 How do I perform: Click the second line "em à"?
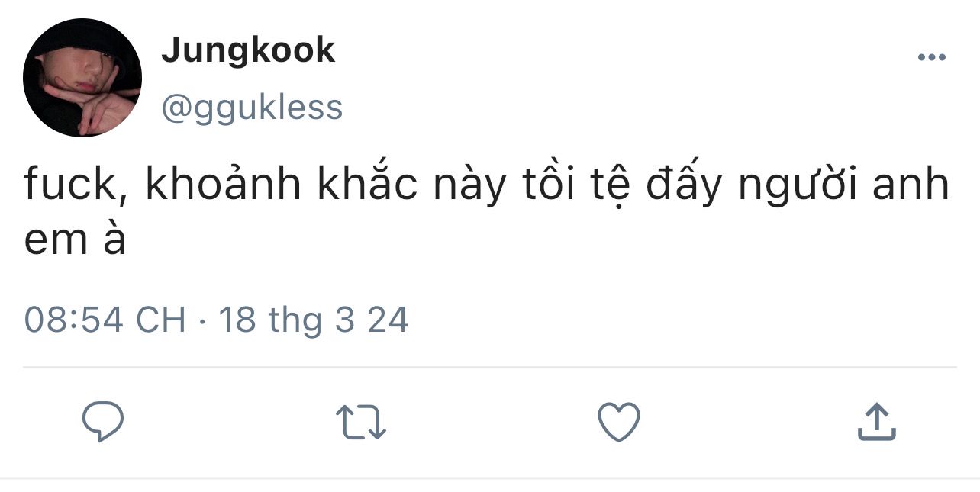pyautogui.click(x=75, y=240)
